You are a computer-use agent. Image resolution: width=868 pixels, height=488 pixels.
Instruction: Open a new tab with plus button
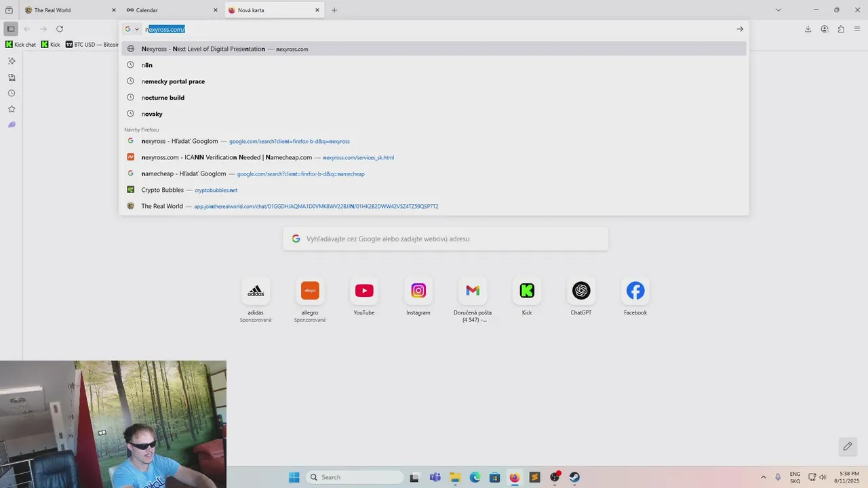334,10
